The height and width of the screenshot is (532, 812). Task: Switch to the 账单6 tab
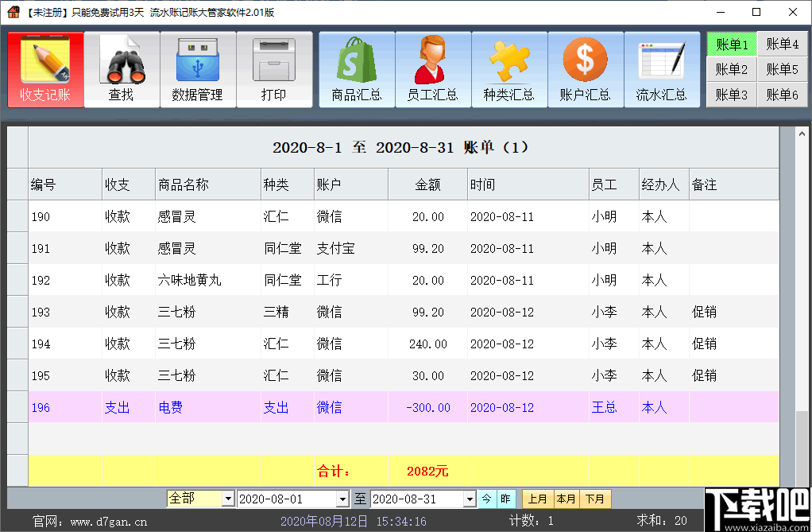pos(783,94)
